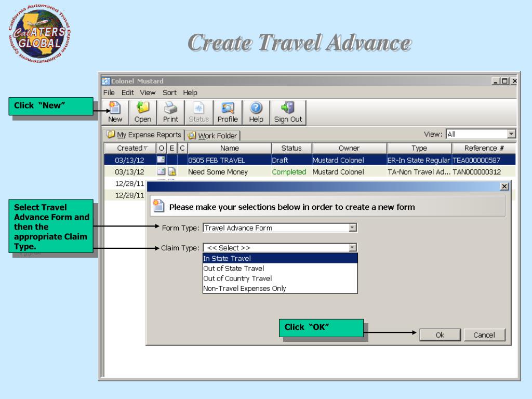
Task: Click the ER-In State Regular type cell
Action: 419,160
